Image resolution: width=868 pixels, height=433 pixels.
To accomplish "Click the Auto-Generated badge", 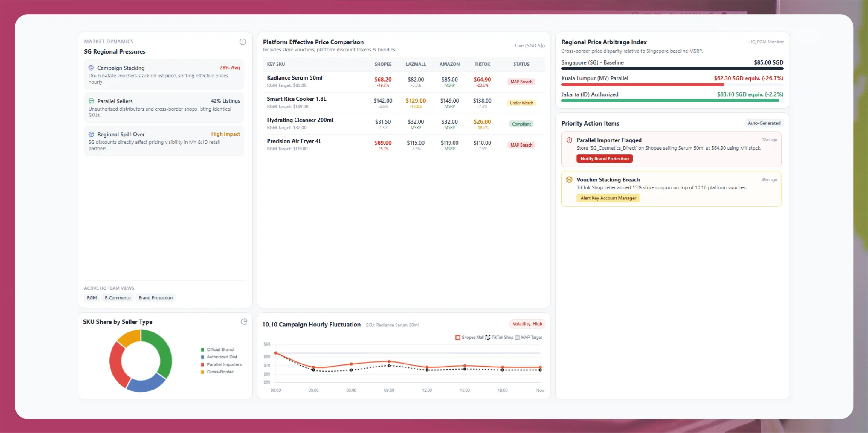I will [x=764, y=123].
